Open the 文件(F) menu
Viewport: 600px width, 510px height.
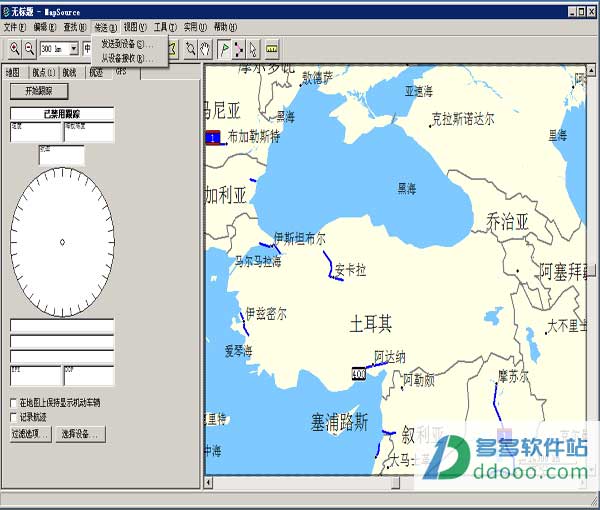coord(15,27)
